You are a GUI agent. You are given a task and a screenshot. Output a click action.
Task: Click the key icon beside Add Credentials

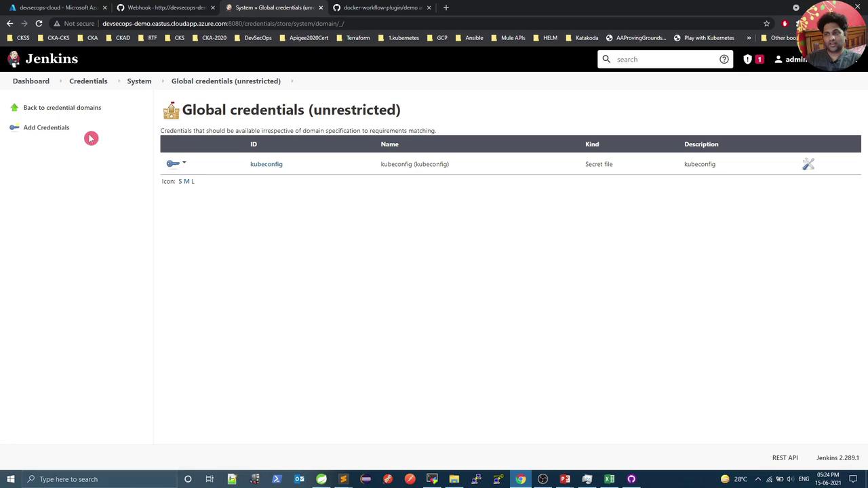(x=14, y=127)
